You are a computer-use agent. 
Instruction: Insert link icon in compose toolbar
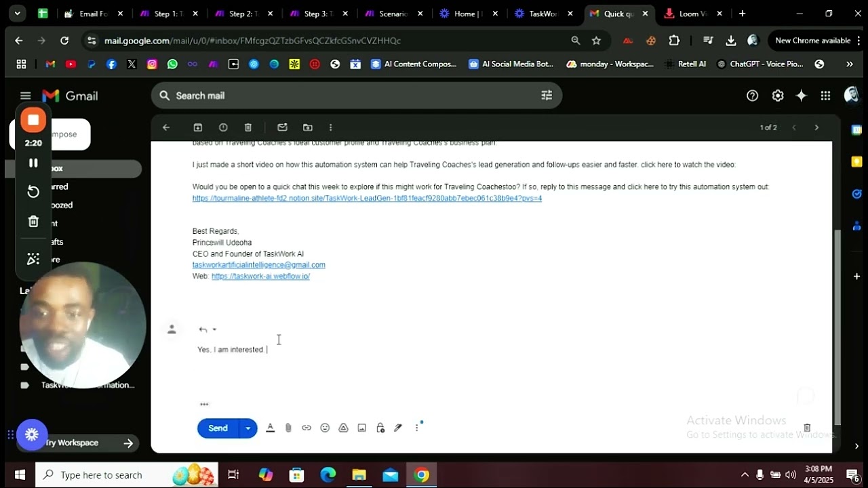point(307,428)
